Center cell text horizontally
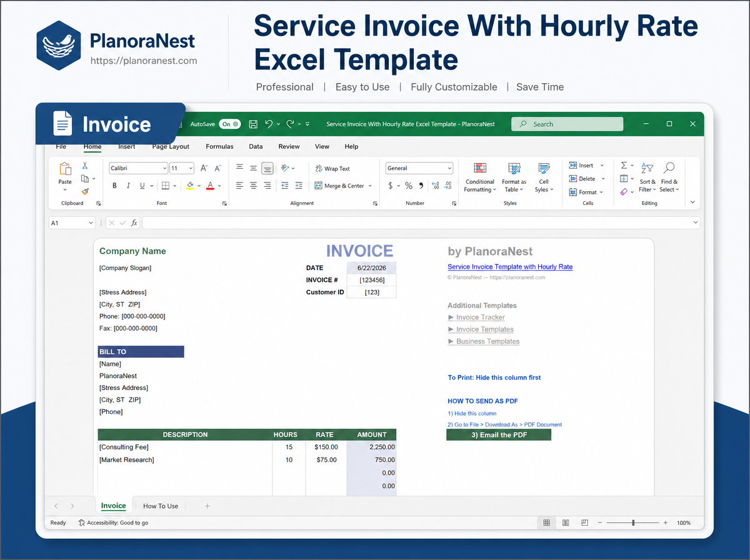The image size is (750, 560). point(253,186)
